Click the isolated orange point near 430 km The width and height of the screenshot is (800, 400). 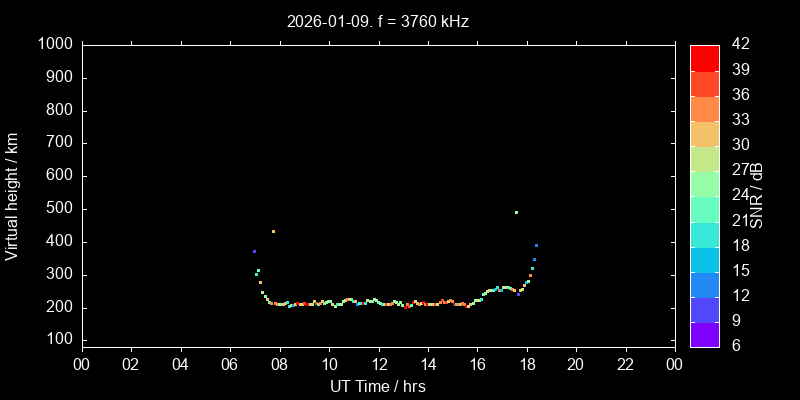click(273, 231)
